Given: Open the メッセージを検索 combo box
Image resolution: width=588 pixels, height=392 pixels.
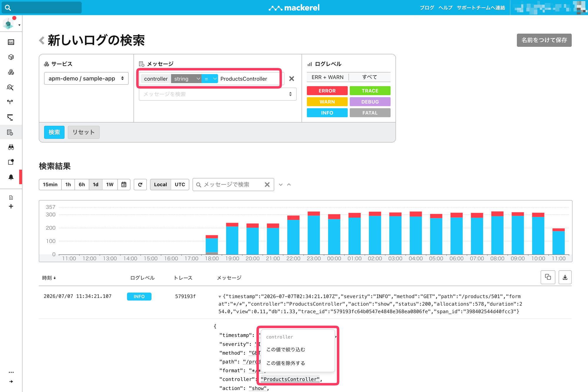Looking at the screenshot, I should 218,94.
